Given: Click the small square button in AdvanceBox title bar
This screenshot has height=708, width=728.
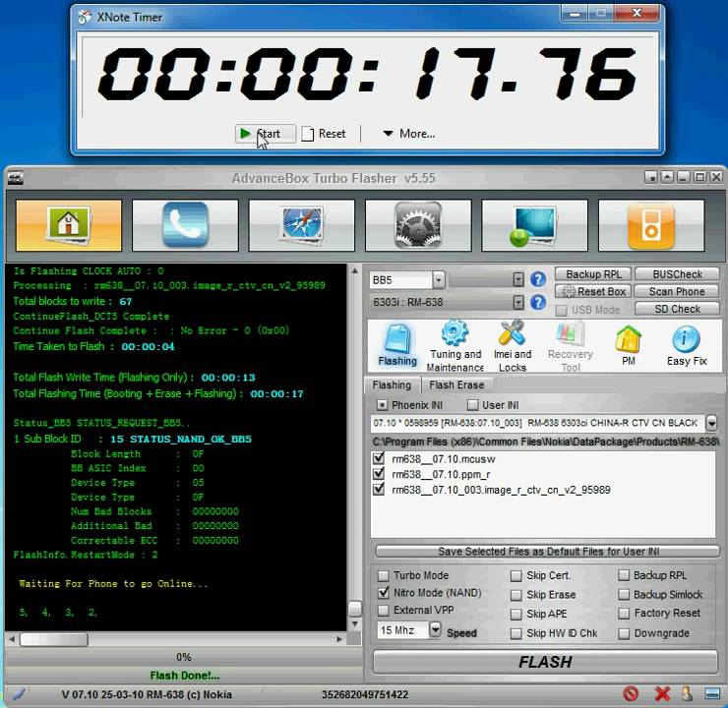Looking at the screenshot, I should tap(651, 177).
